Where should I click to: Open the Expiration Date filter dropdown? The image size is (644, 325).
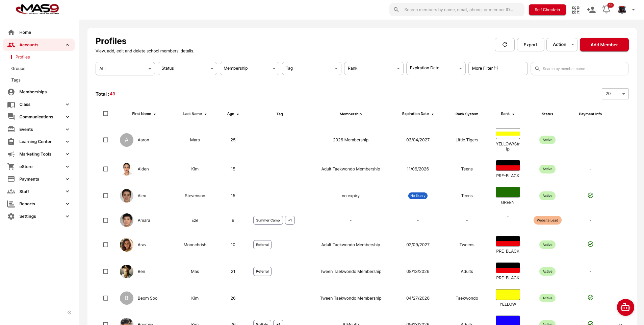[436, 68]
